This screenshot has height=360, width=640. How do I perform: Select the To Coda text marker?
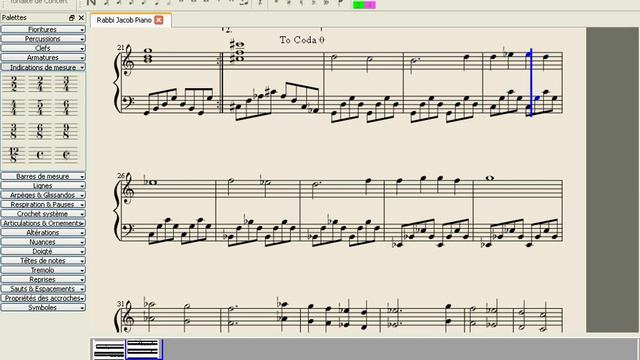pyautogui.click(x=302, y=40)
